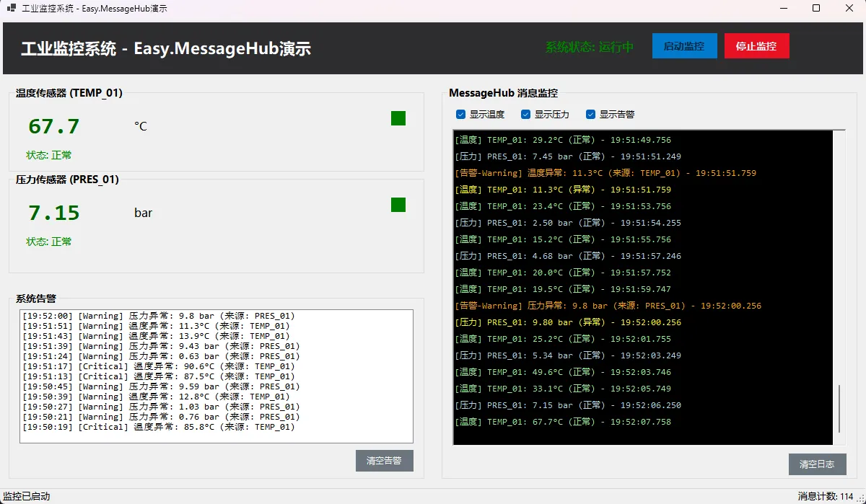Click the green indicator for pressure sensor PRES_01

coord(398,205)
